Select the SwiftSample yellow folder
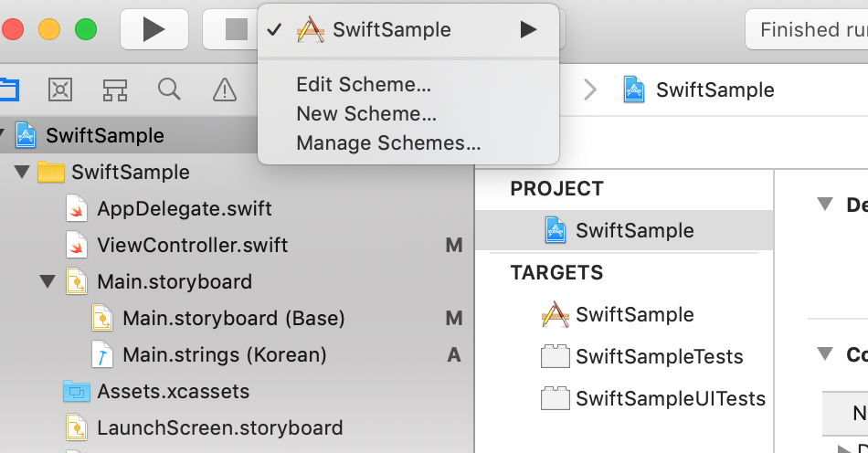The width and height of the screenshot is (868, 453). click(x=51, y=172)
